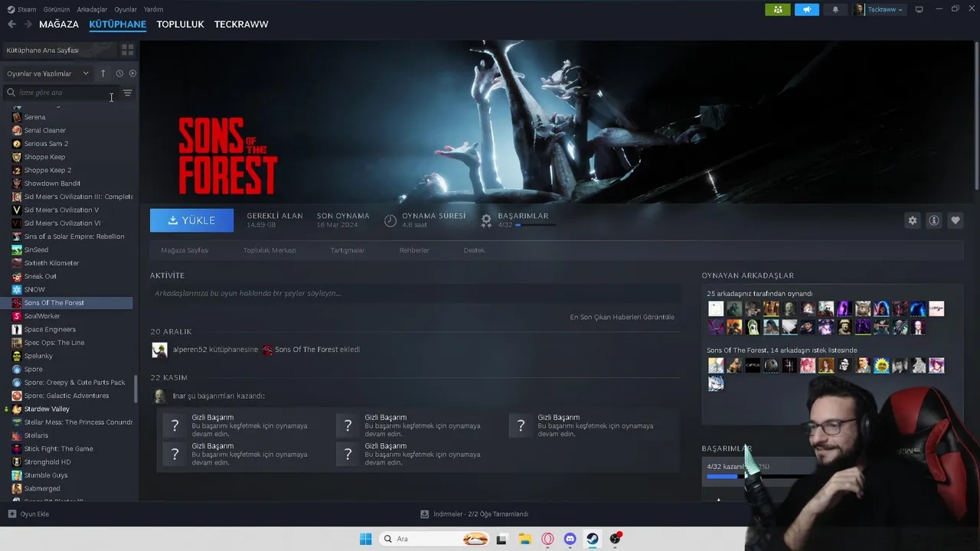
Task: Open the advanced filter options icon
Action: tap(128, 93)
